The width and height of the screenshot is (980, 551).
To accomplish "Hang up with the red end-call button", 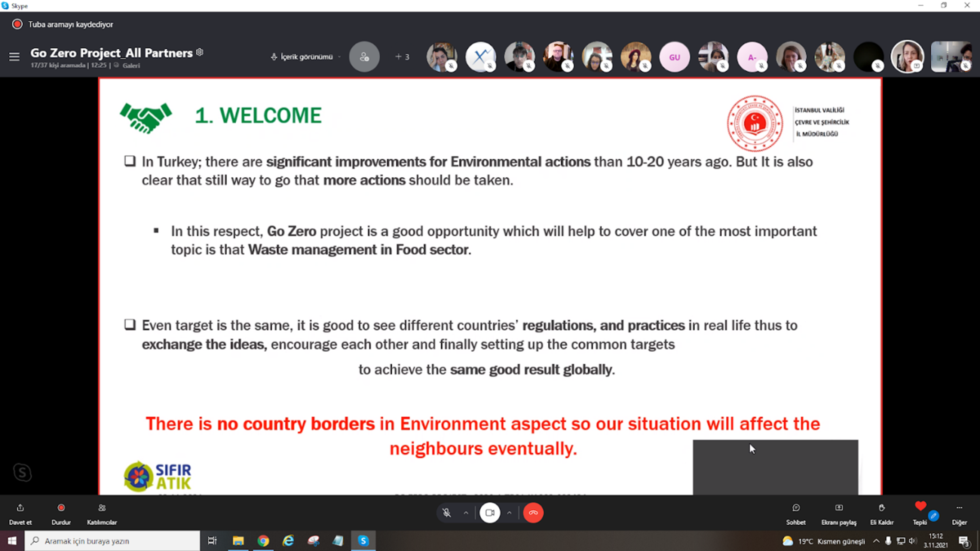I will 533,513.
